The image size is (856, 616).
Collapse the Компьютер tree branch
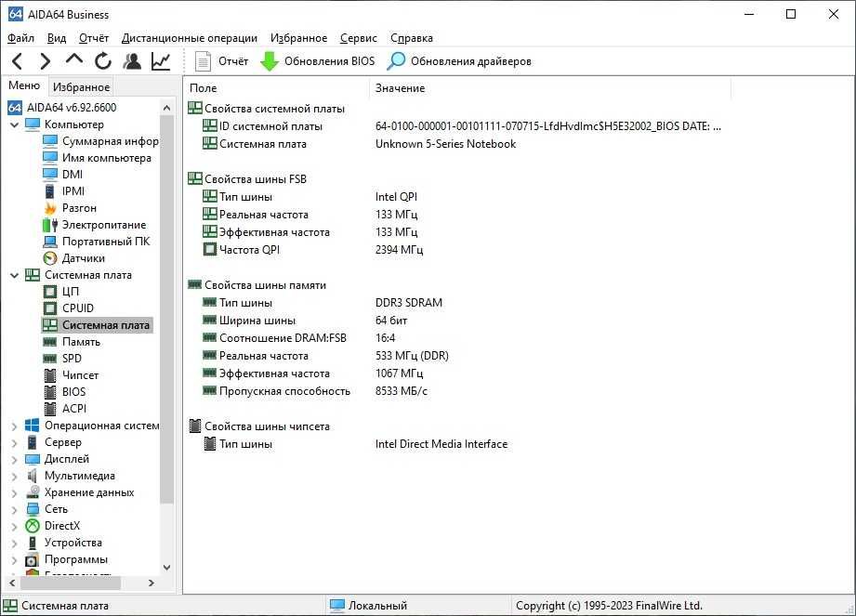15,125
